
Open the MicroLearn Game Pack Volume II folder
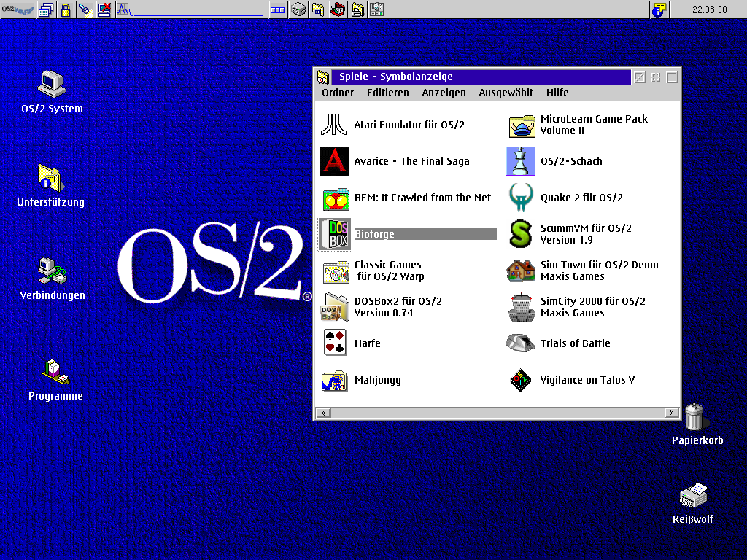(x=522, y=125)
